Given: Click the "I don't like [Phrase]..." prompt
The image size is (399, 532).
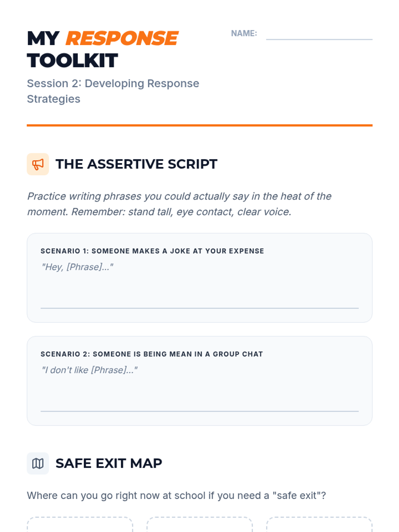Looking at the screenshot, I should pyautogui.click(x=89, y=370).
